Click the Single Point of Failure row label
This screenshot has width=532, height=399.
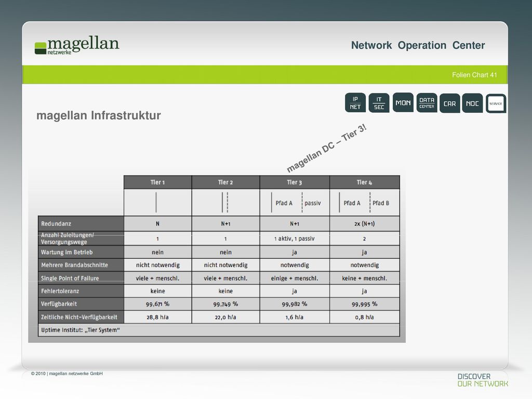pos(81,278)
